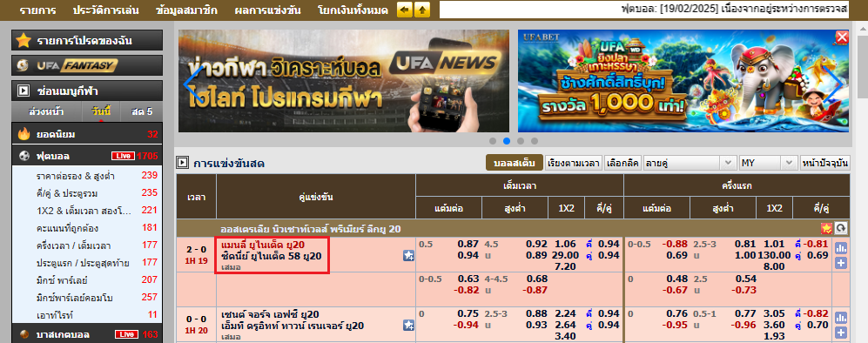
Task: Go to first banner carousel dot
Action: (493, 141)
